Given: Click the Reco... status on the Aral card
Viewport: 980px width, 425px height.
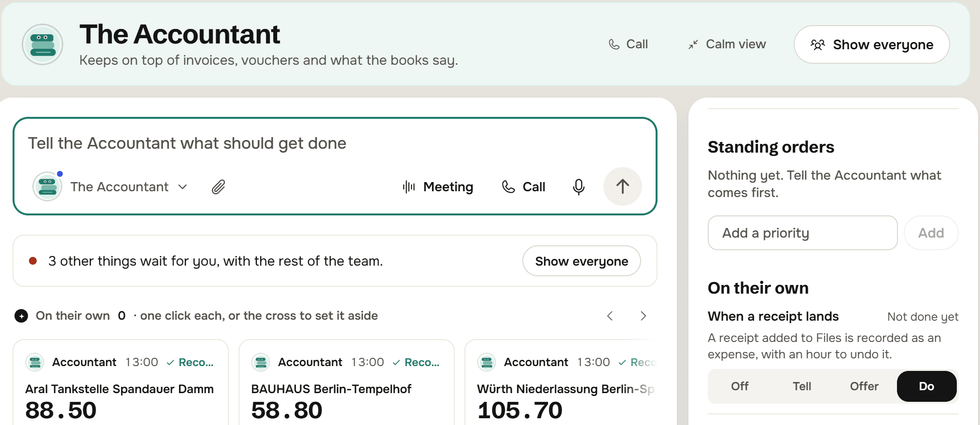Looking at the screenshot, I should pyautogui.click(x=190, y=362).
